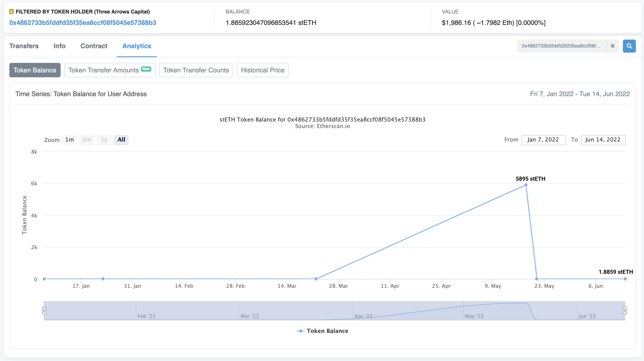644x361 pixels.
Task: Open Three Arrows Capital address link
Action: click(83, 23)
